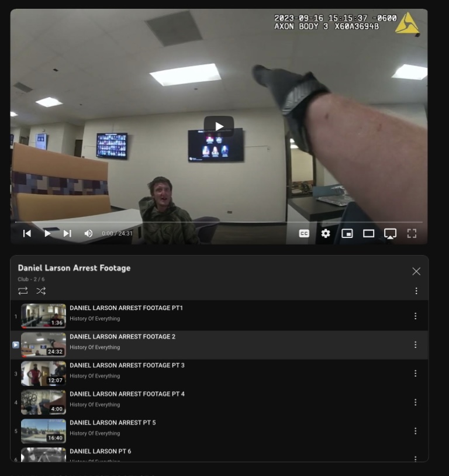This screenshot has width=449, height=476.
Task: Open thumbnail of ARREST FOOTAGE 2
Action: coord(43,344)
